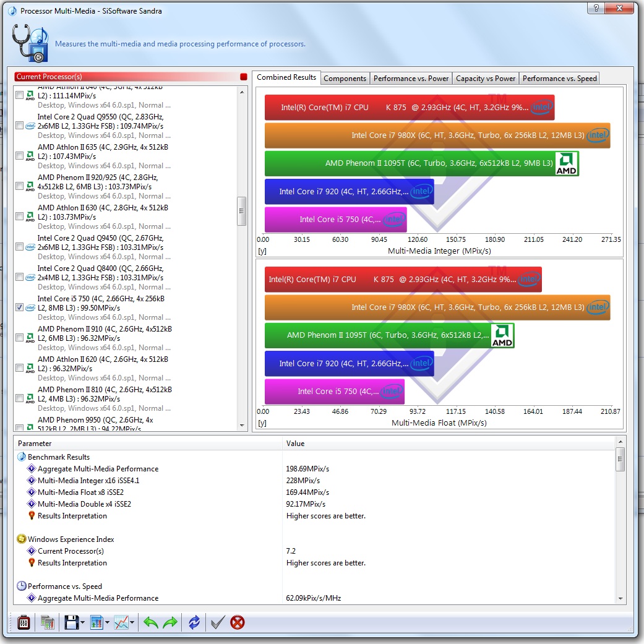Check the Intel Core 2 Quad Q9550 checkbox
Image resolution: width=644 pixels, height=644 pixels.
click(x=19, y=125)
